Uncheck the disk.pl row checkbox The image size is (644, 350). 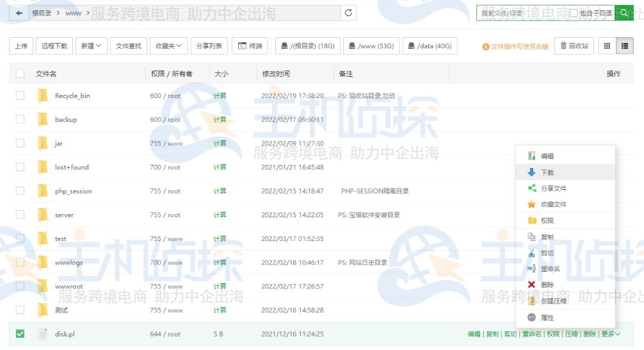click(x=20, y=334)
